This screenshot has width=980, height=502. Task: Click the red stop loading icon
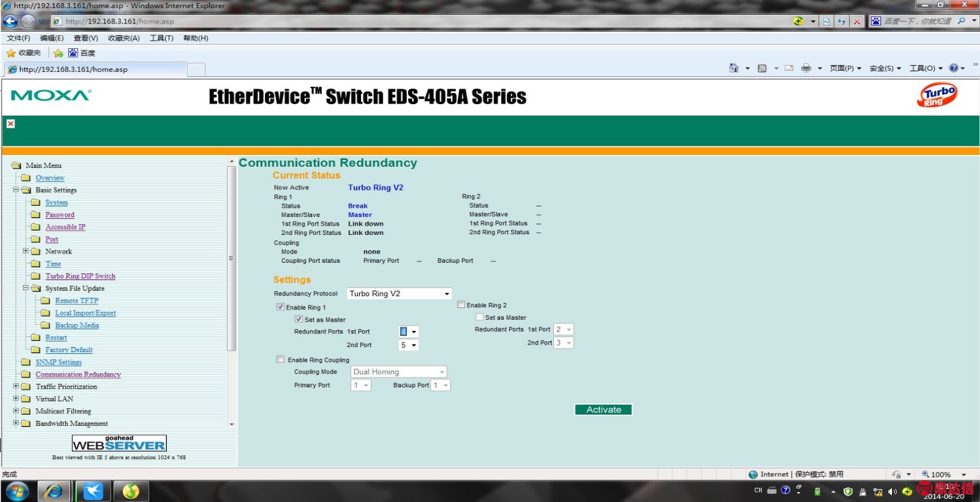pyautogui.click(x=857, y=21)
